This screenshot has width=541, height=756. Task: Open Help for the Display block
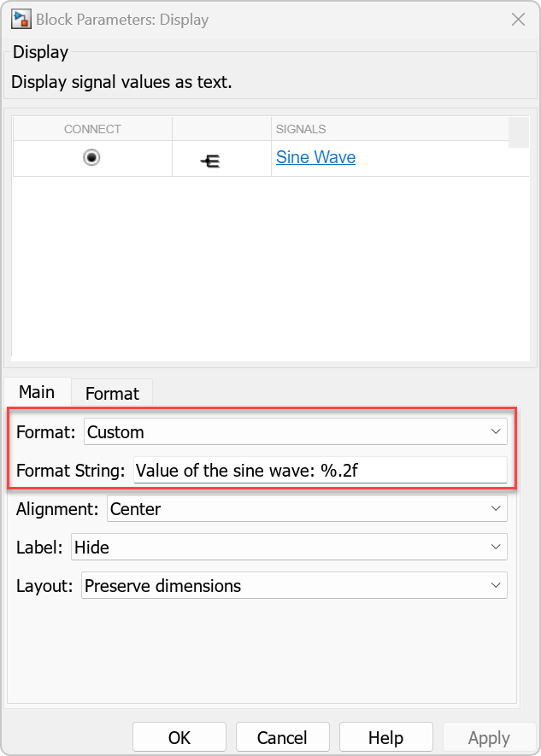385,736
